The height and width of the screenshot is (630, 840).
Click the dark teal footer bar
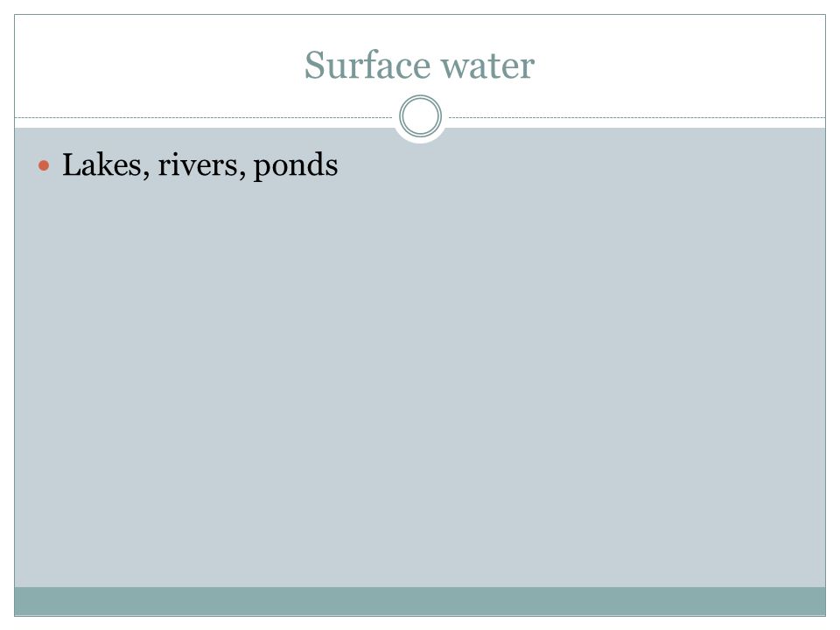click(x=420, y=601)
